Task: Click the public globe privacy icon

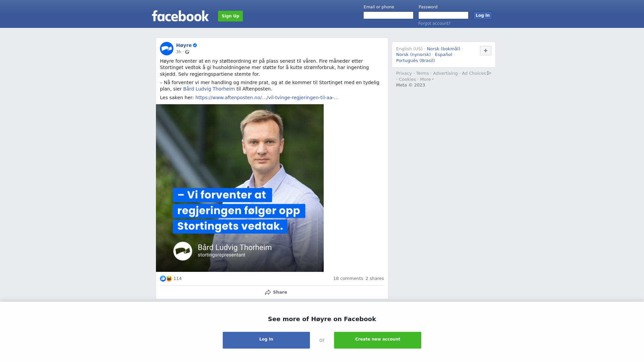Action: tap(187, 52)
